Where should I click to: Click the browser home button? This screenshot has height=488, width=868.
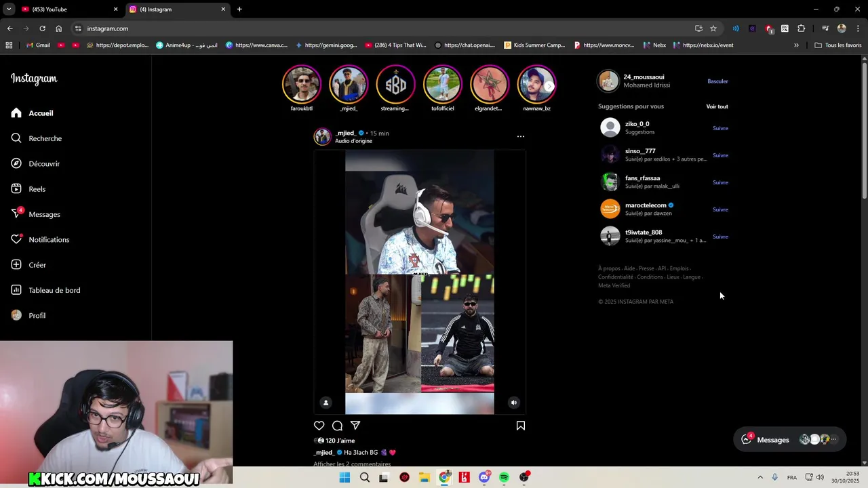(58, 28)
